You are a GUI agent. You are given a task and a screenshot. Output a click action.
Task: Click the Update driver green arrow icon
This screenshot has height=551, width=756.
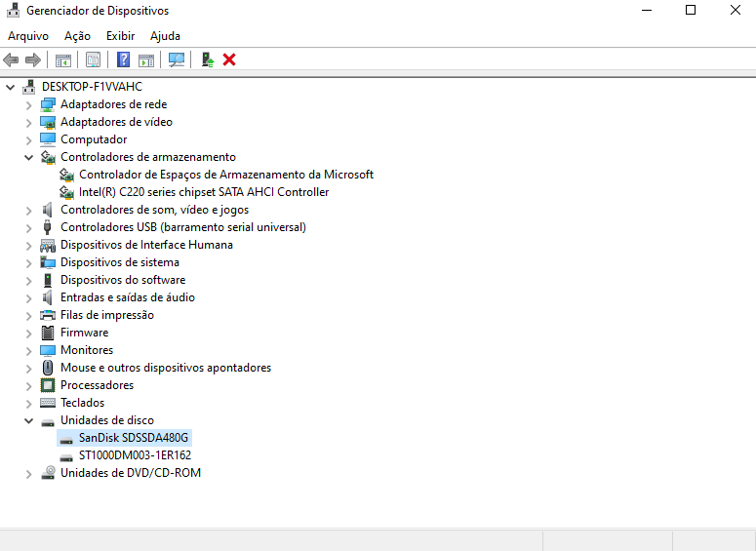[x=208, y=59]
